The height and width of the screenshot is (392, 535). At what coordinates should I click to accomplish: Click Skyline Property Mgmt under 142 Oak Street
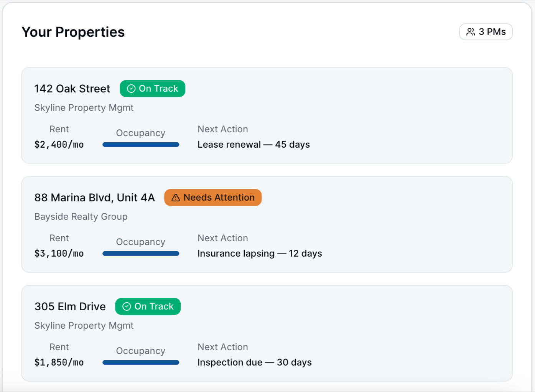pos(84,108)
